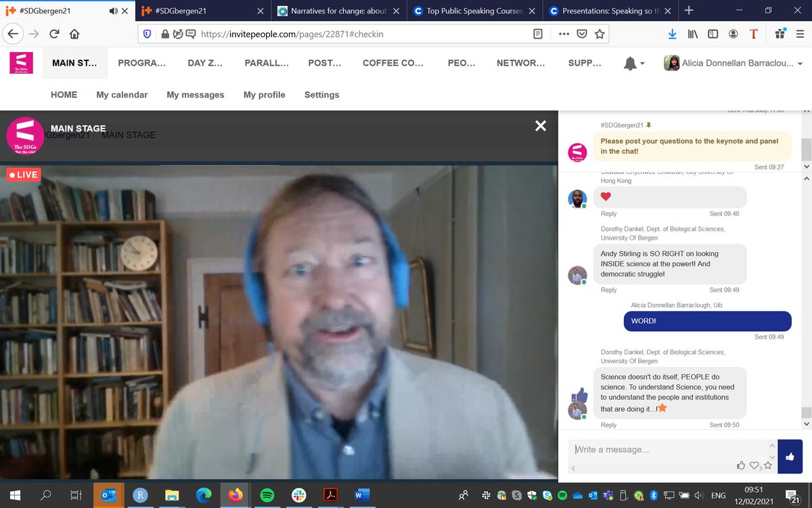Open the COFFEE CORNER navigation tab
This screenshot has height=508, width=812.
(x=392, y=63)
